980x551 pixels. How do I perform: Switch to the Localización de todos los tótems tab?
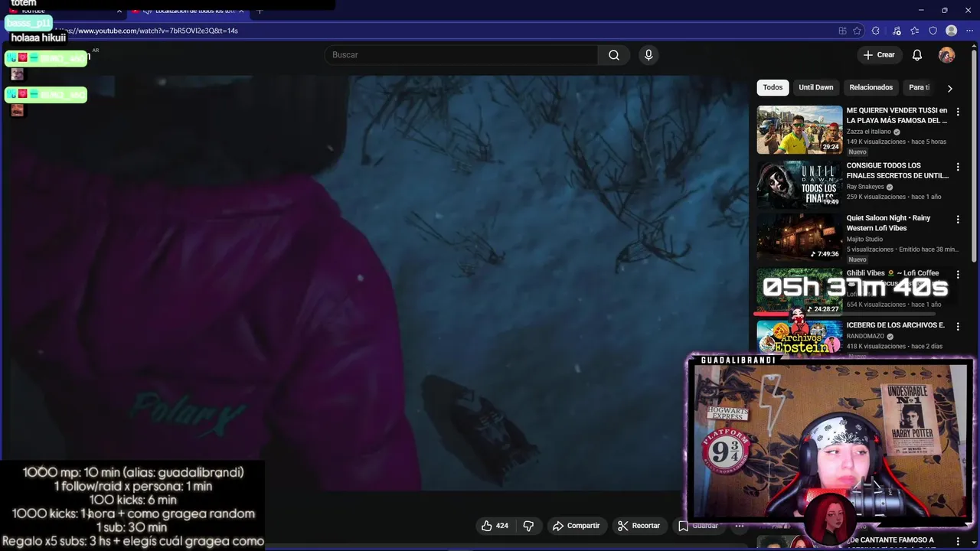(188, 11)
